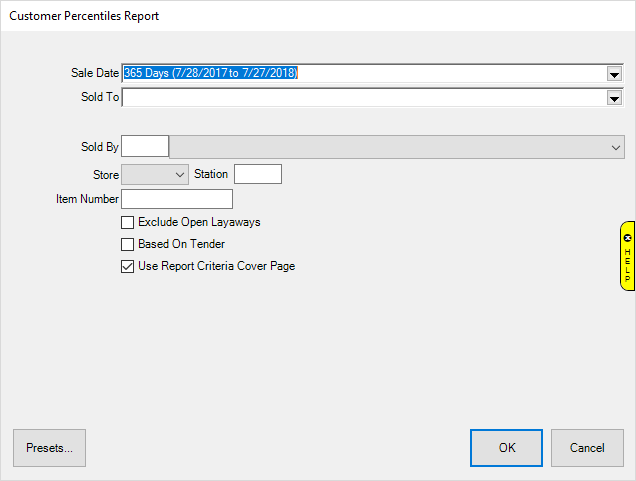Click the Station input box
This screenshot has height=481, width=636.
[x=257, y=174]
